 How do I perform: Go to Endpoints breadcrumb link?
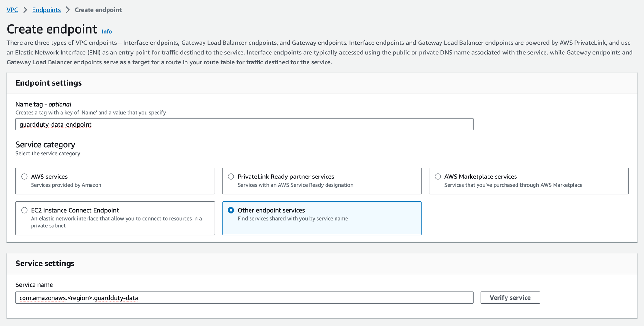(x=46, y=10)
